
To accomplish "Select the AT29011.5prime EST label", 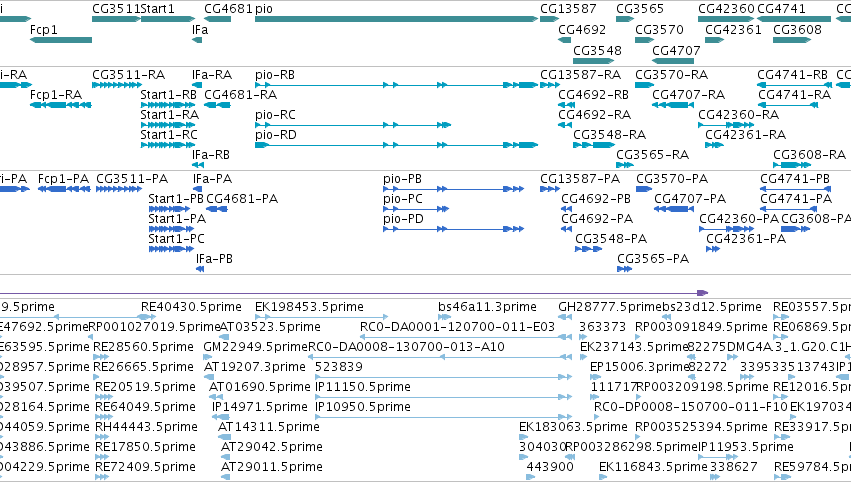I will [x=271, y=467].
